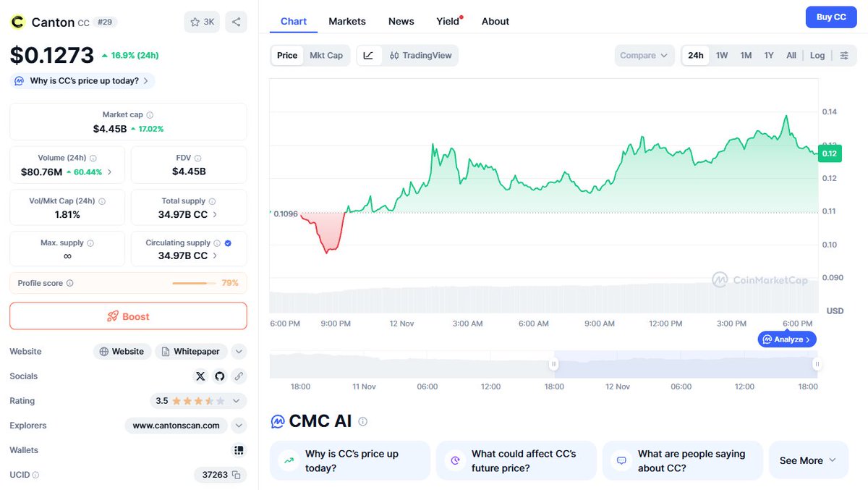868x490 pixels.
Task: Open the www.cantonscan.com explorer link
Action: (x=176, y=426)
